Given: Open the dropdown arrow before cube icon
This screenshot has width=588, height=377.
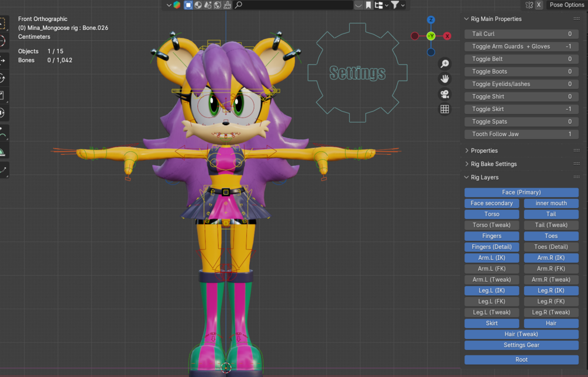Looking at the screenshot, I should pyautogui.click(x=169, y=5).
